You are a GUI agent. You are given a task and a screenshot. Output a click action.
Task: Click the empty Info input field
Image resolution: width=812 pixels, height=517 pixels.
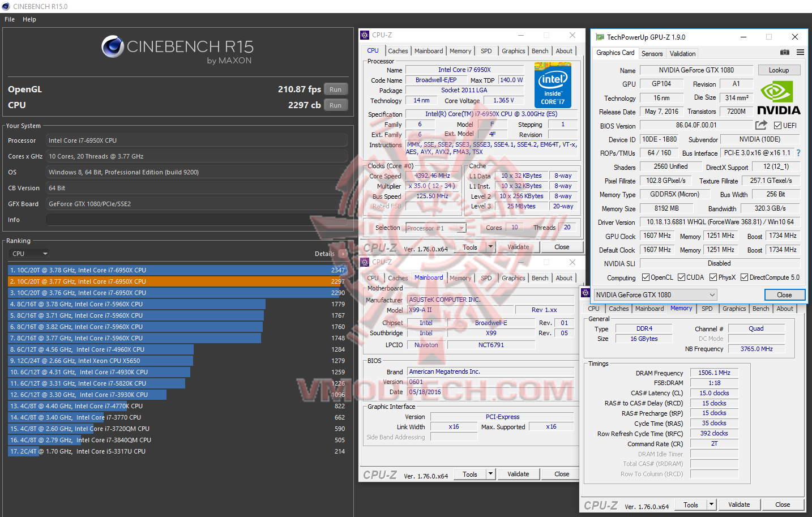[x=196, y=220]
